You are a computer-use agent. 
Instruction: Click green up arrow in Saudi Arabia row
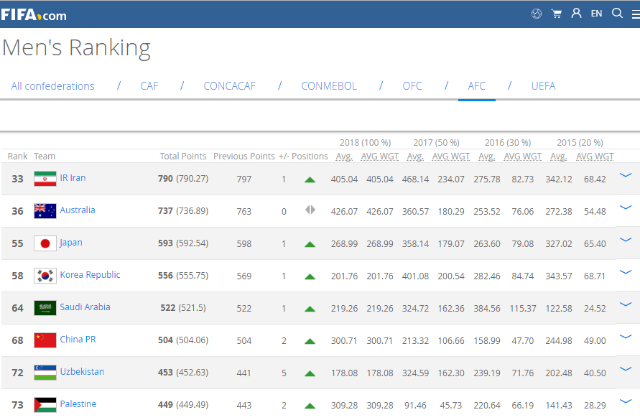310,309
